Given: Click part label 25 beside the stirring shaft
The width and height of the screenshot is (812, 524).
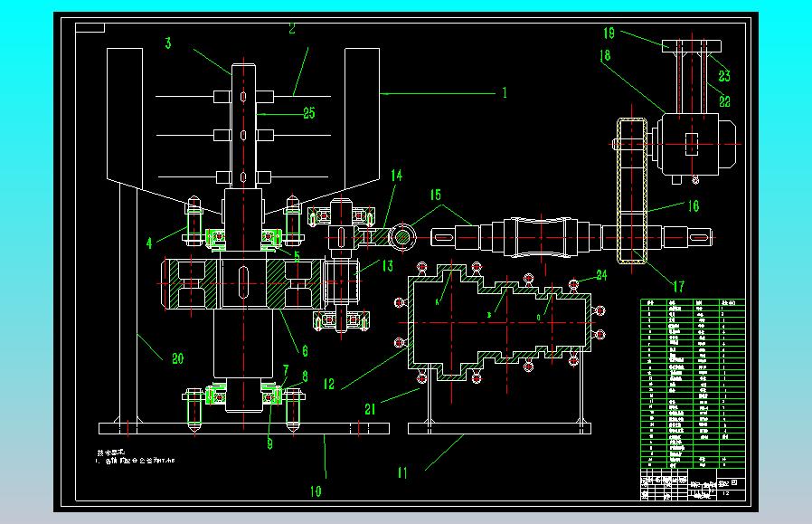Looking at the screenshot, I should pyautogui.click(x=308, y=113).
